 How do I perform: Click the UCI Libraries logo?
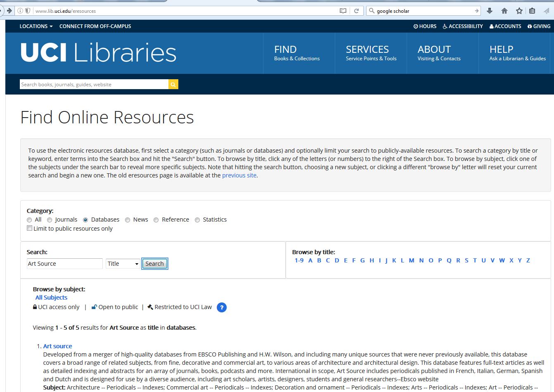tap(98, 52)
